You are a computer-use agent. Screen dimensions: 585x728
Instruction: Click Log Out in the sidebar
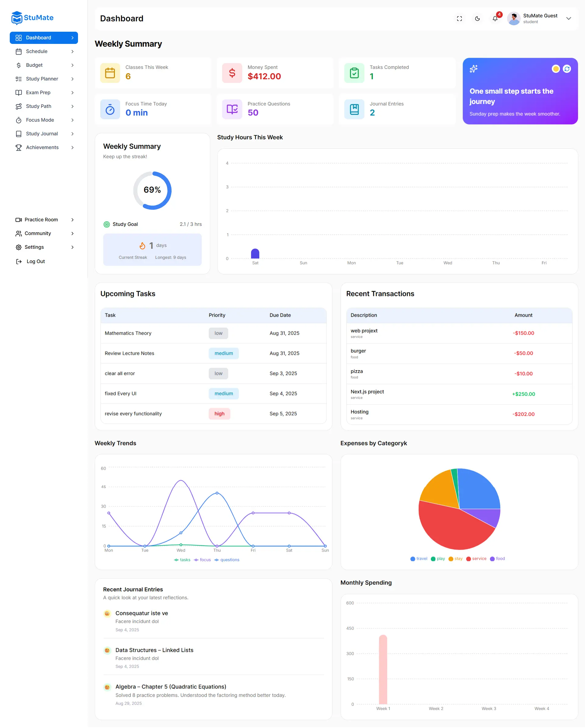coord(35,261)
